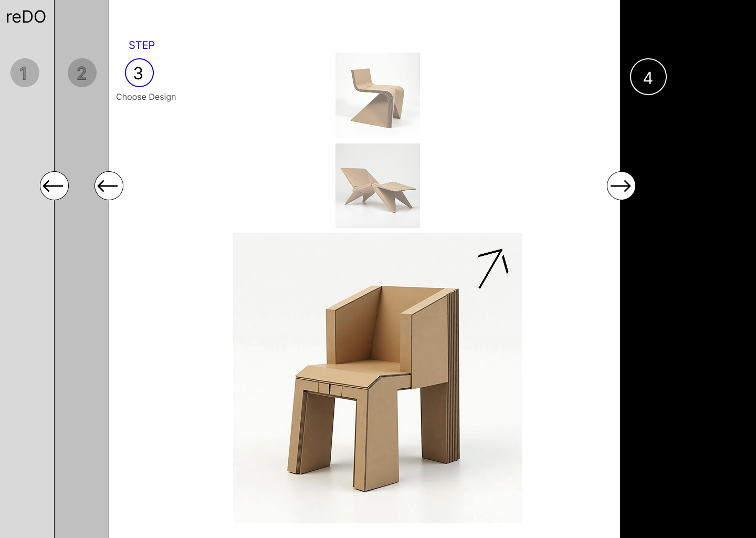Select the curved lounge chair thumbnail
Screen dimensions: 756x538
pyautogui.click(x=377, y=95)
